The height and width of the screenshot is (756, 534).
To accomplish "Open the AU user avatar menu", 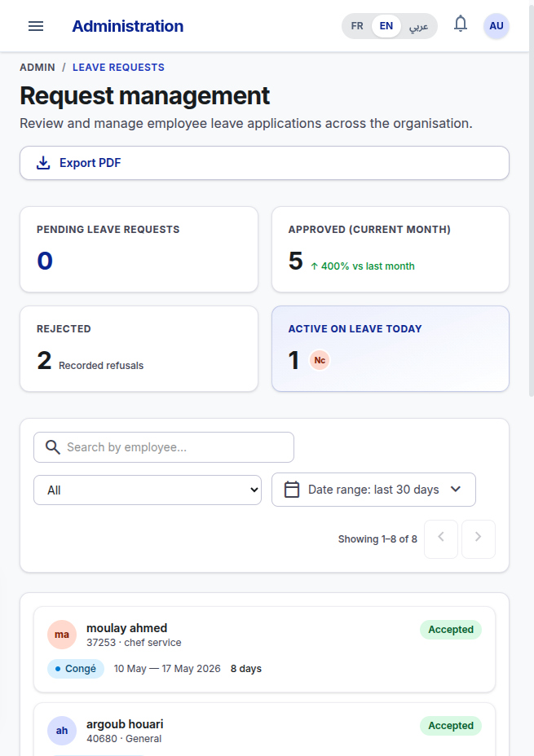I will point(496,26).
